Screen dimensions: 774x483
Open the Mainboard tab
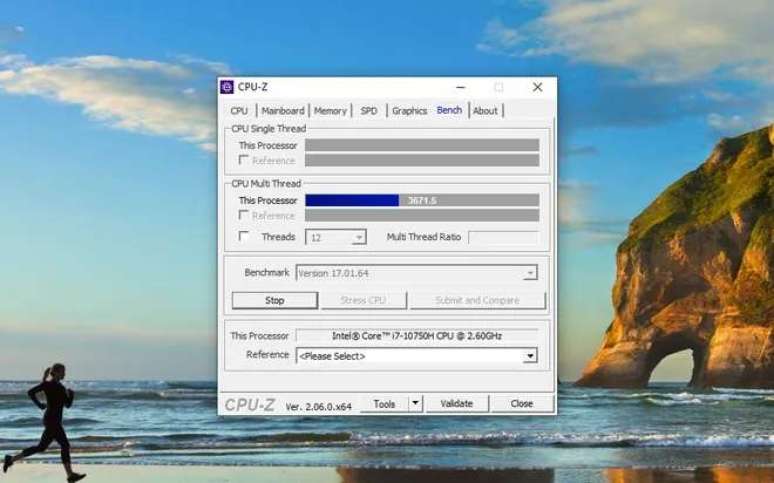coord(283,111)
